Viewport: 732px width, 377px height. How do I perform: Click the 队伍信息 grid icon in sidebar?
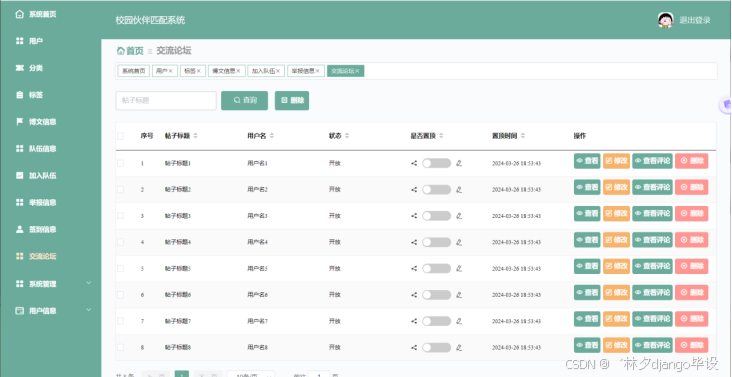pos(19,149)
